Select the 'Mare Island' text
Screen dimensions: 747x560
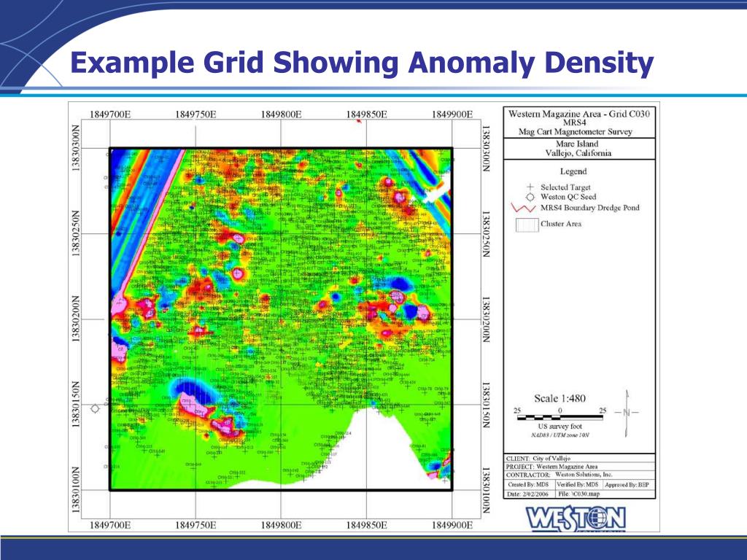point(576,144)
